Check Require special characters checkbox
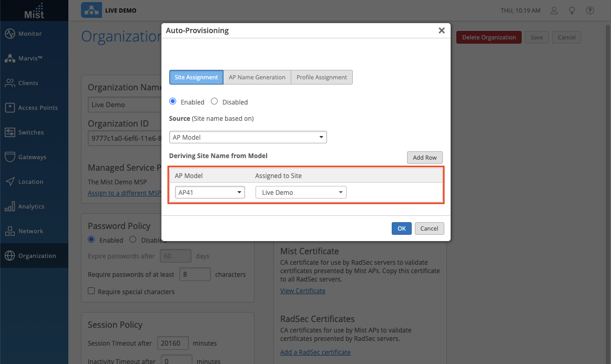The height and width of the screenshot is (364, 611). point(91,291)
